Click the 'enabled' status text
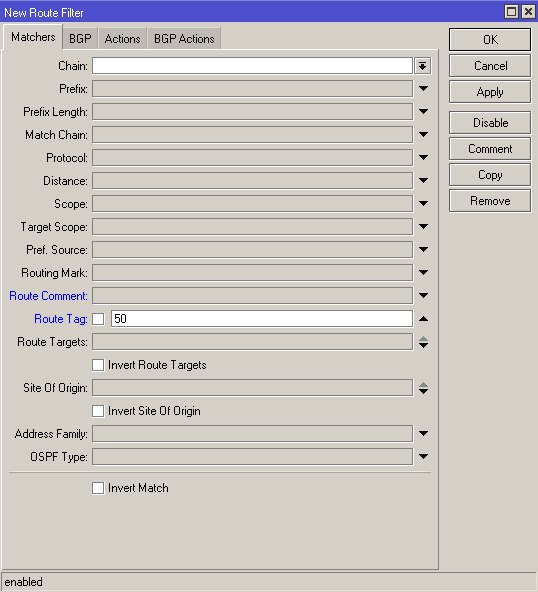 click(23, 582)
